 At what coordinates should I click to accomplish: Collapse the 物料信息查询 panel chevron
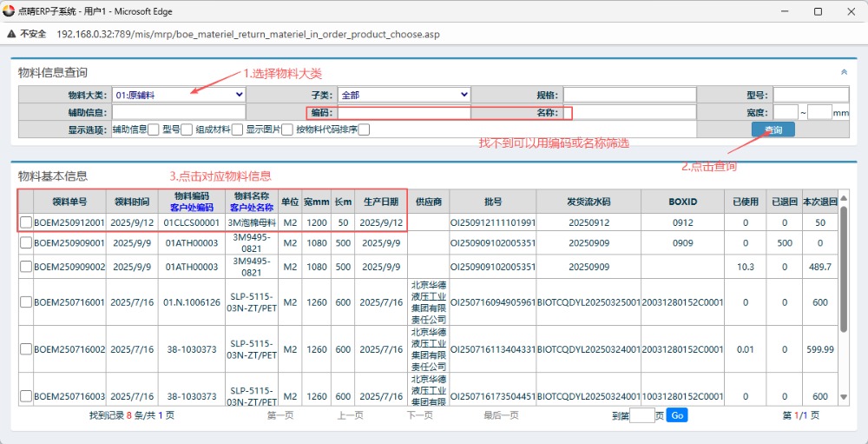pyautogui.click(x=844, y=73)
